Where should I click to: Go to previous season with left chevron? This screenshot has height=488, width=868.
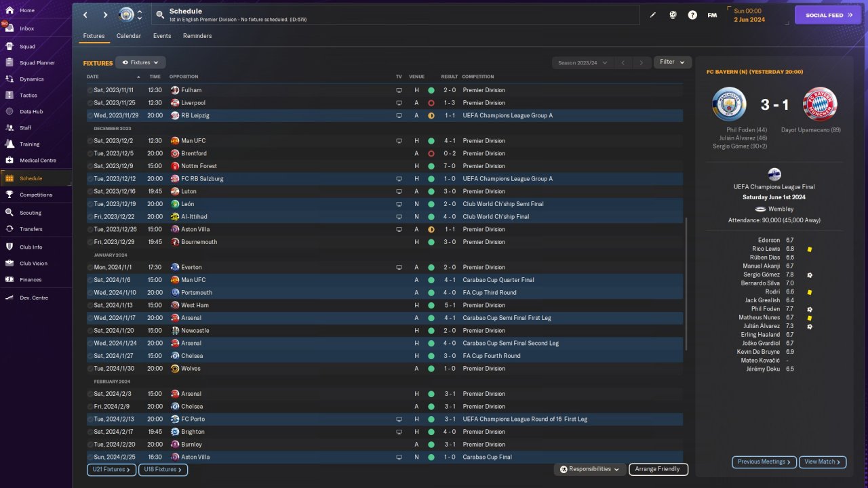(x=623, y=63)
